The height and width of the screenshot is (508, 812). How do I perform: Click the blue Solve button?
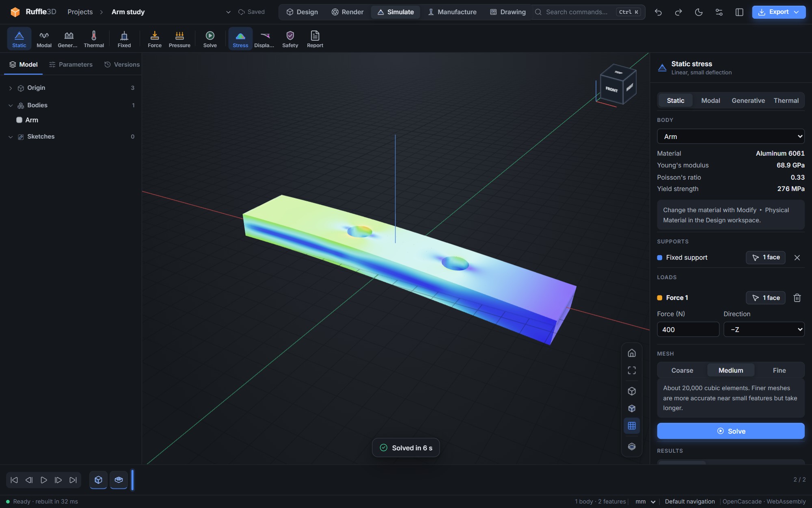[x=730, y=431]
